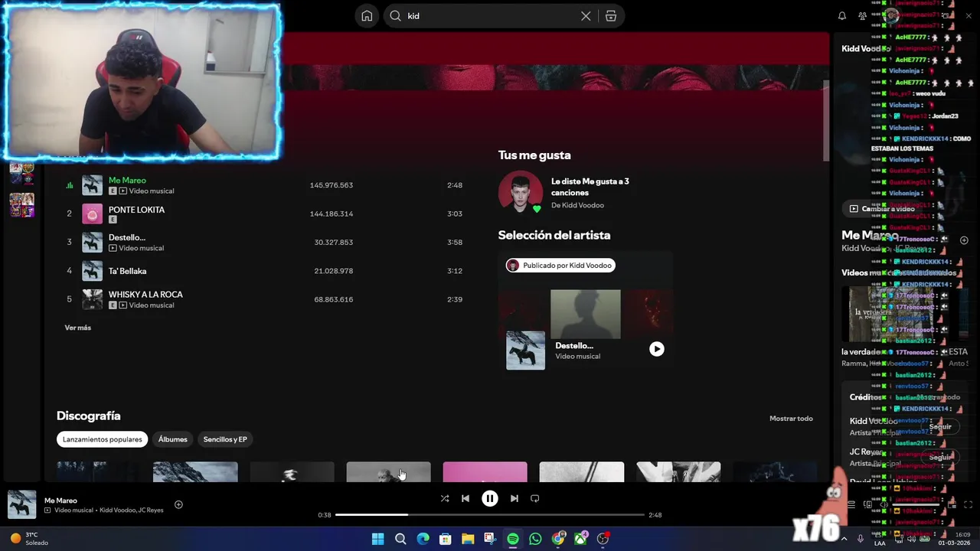Click PONTE LOKITA pink cover thumbnail
The width and height of the screenshot is (980, 551).
point(93,214)
